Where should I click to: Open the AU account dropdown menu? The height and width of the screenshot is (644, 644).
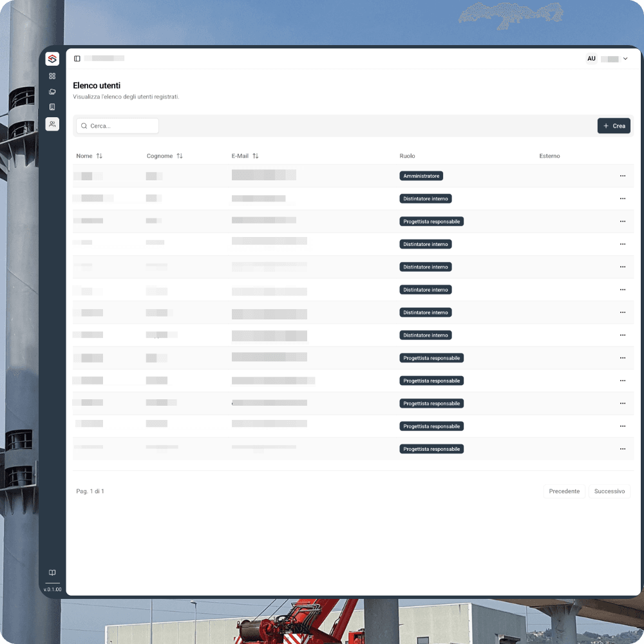coord(608,58)
